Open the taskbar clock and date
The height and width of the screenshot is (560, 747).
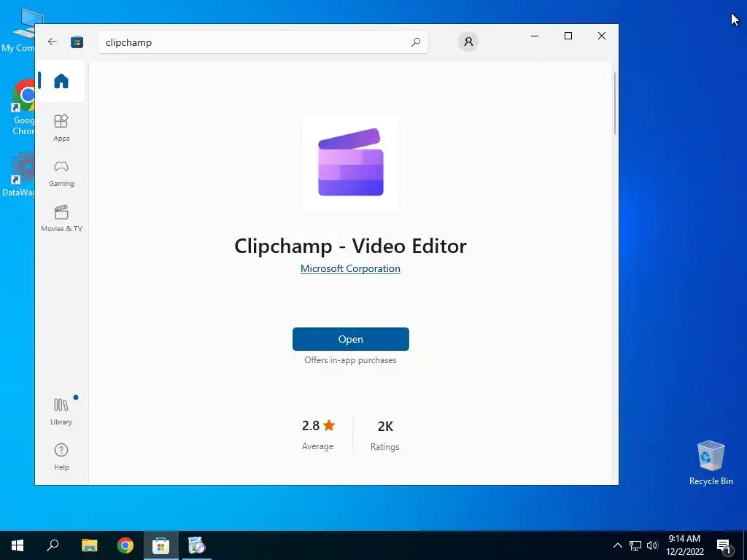point(684,545)
